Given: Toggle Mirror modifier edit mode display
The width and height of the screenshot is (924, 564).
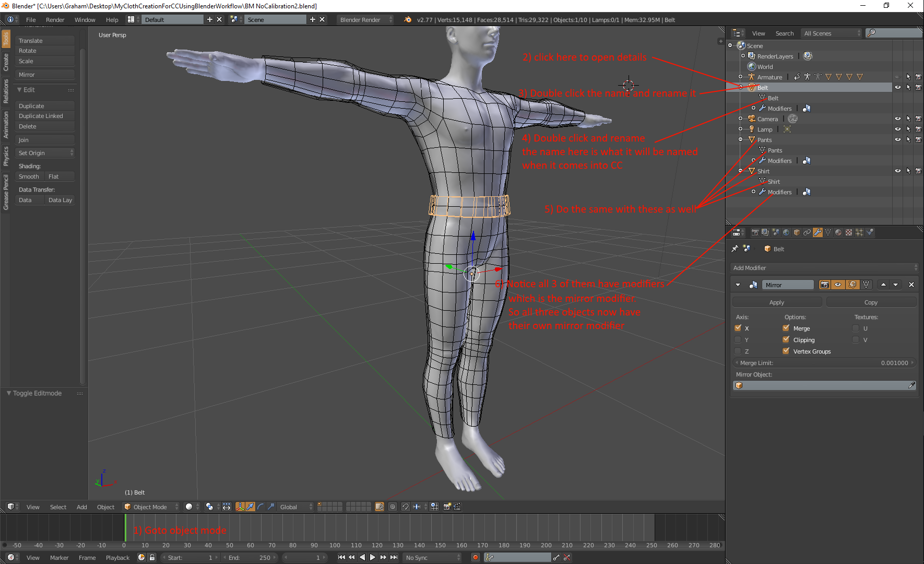Looking at the screenshot, I should point(852,285).
